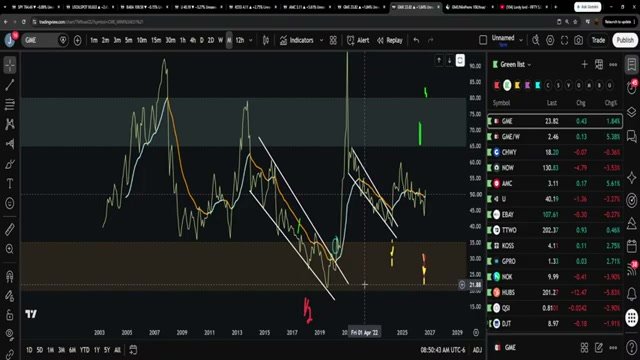This screenshot has height=360, width=640.
Task: Open the notifications bell in right sidebar
Action: click(x=631, y=293)
